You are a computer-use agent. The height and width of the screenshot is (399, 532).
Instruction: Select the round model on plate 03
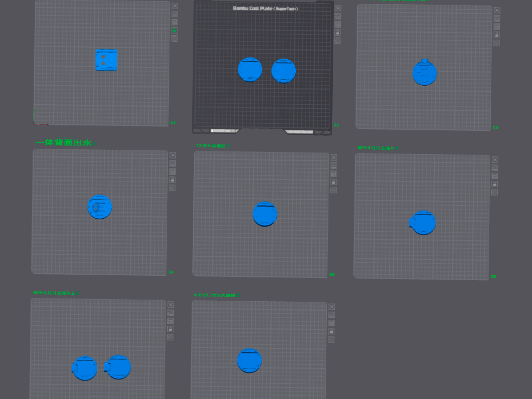point(425,73)
